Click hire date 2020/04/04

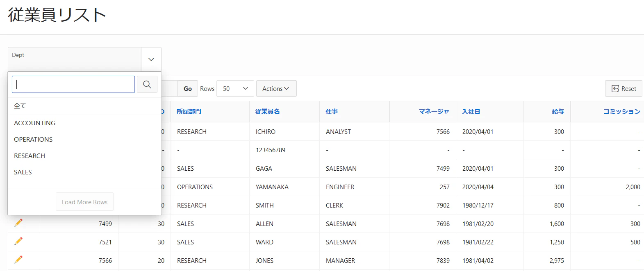coord(478,187)
